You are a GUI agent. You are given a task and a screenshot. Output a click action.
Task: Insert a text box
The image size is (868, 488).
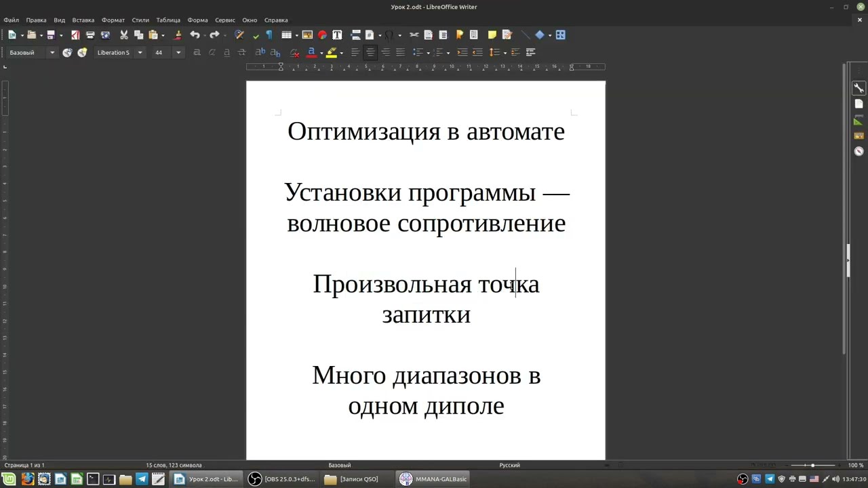click(x=337, y=35)
